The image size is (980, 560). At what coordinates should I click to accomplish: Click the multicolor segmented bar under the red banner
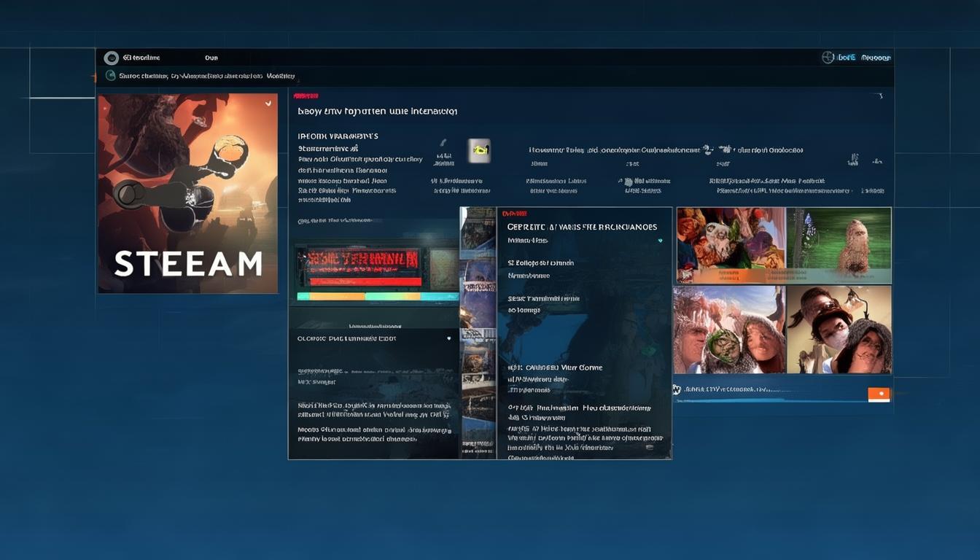point(378,296)
